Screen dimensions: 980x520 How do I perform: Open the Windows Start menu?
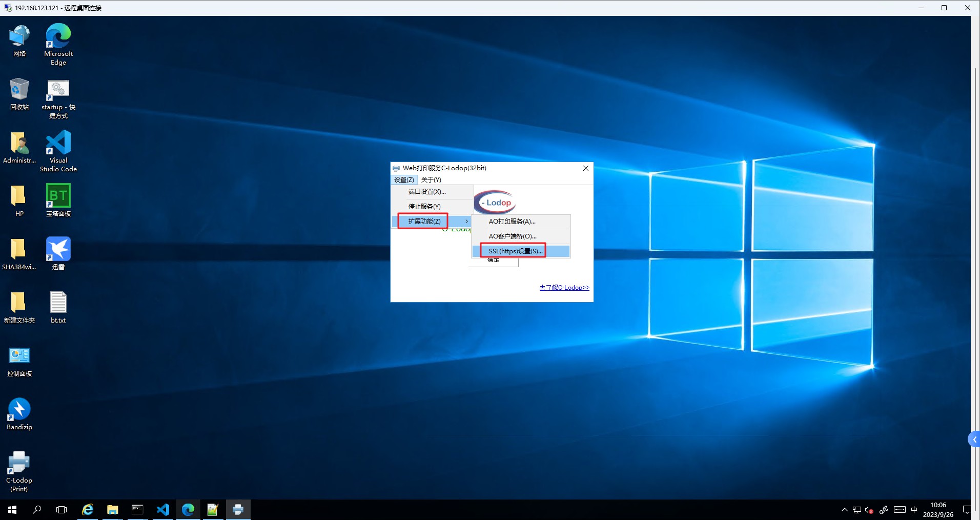pos(12,510)
